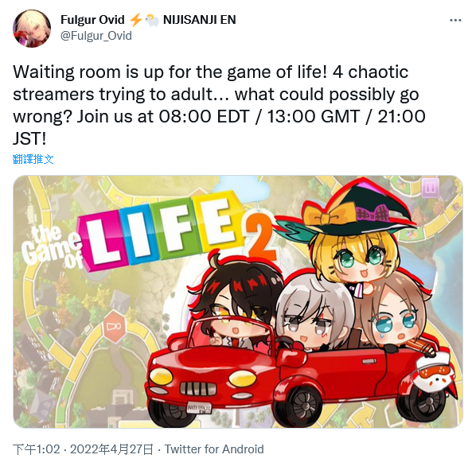Open the Game of Life 2 image

pos(238,301)
